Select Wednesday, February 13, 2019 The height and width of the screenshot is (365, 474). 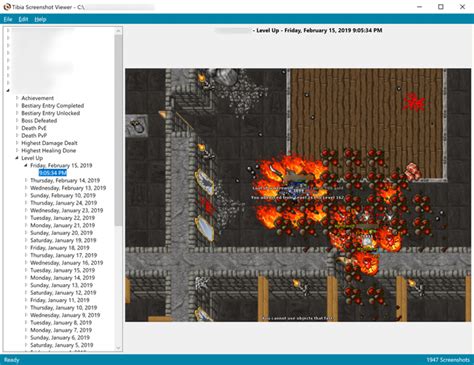click(x=68, y=188)
